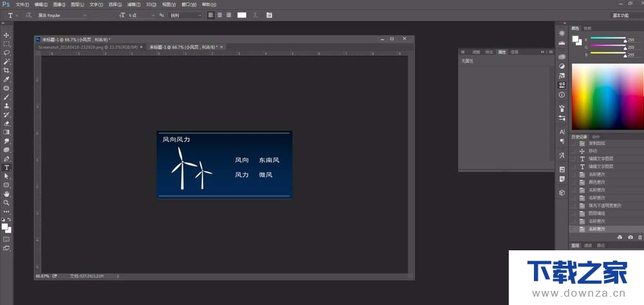The height and width of the screenshot is (305, 644).
Task: Open the 图层 menu
Action: (77, 5)
